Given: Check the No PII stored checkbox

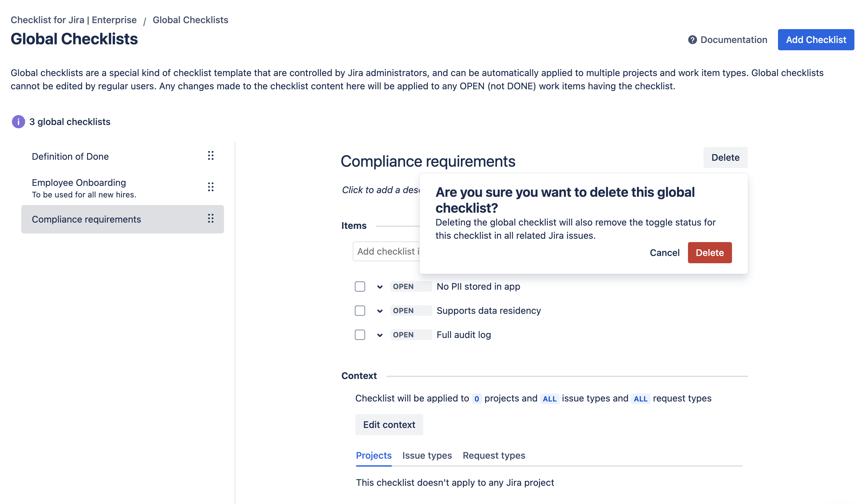Looking at the screenshot, I should click(x=359, y=286).
